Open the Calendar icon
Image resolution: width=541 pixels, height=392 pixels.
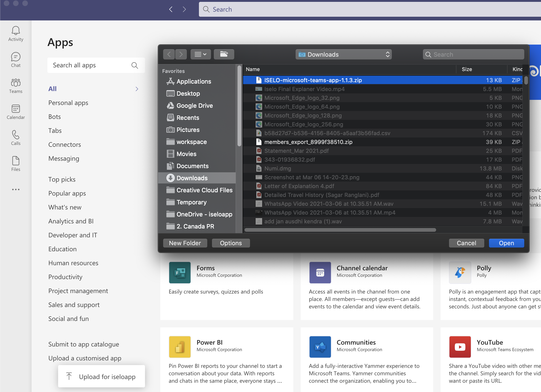tap(16, 109)
